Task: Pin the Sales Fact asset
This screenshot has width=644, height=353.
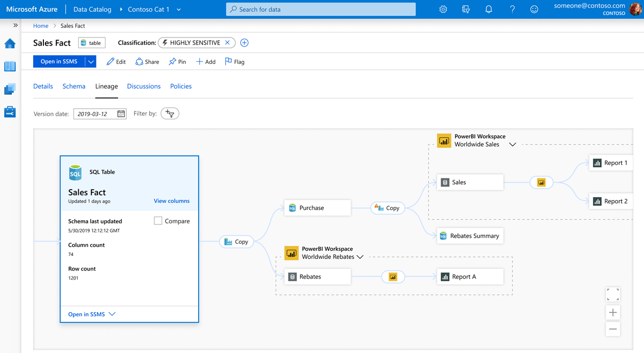Action: click(x=177, y=61)
